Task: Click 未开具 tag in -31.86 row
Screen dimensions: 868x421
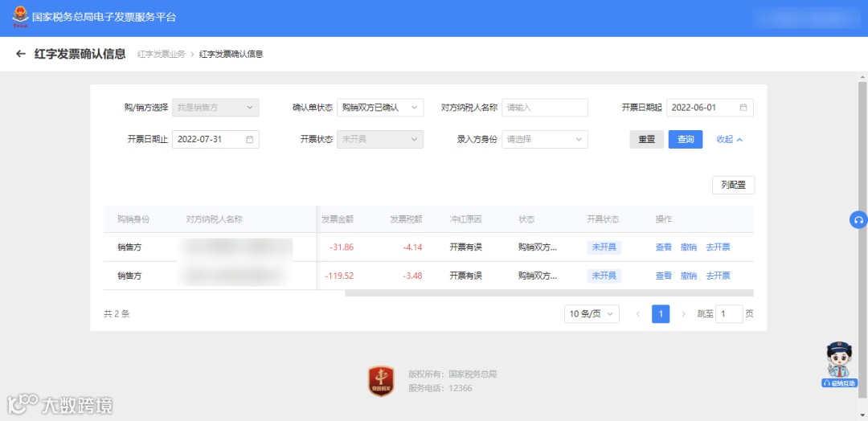Action: click(604, 247)
